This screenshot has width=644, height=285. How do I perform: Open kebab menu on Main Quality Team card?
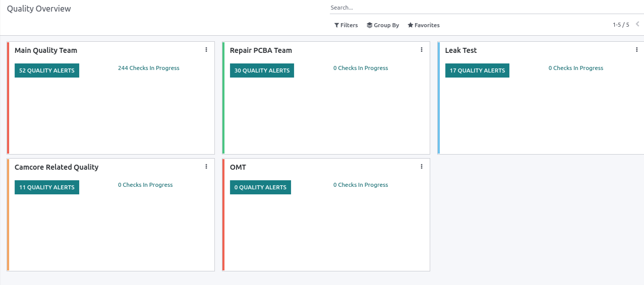coord(206,50)
